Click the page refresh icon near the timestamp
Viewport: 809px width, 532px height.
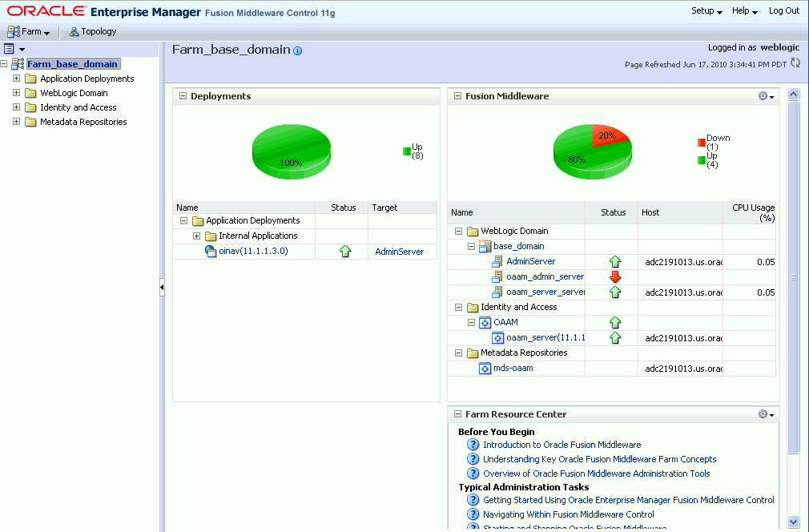pos(795,62)
